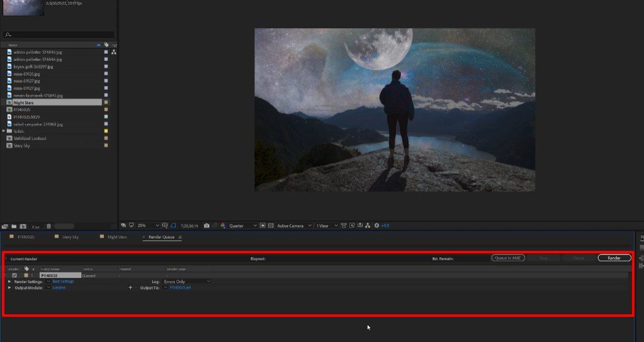Image resolution: width=644 pixels, height=342 pixels.
Task: Click the Project panel search field
Action: pos(59,35)
